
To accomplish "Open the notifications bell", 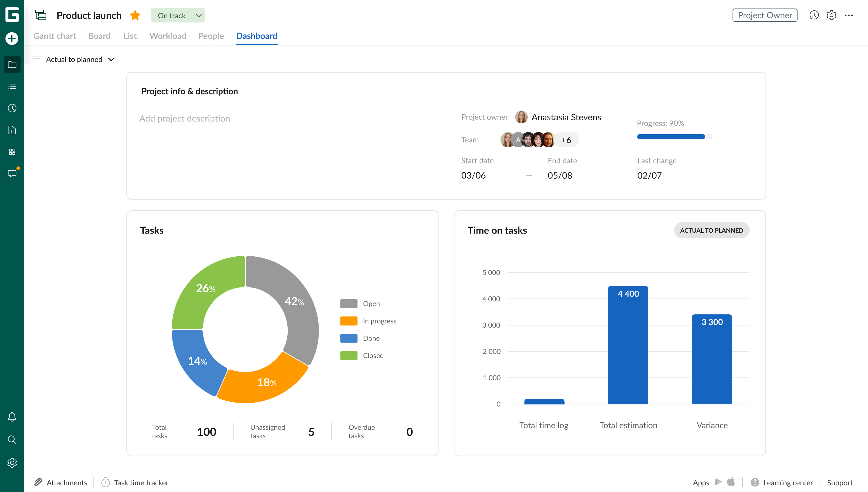I will pos(12,417).
